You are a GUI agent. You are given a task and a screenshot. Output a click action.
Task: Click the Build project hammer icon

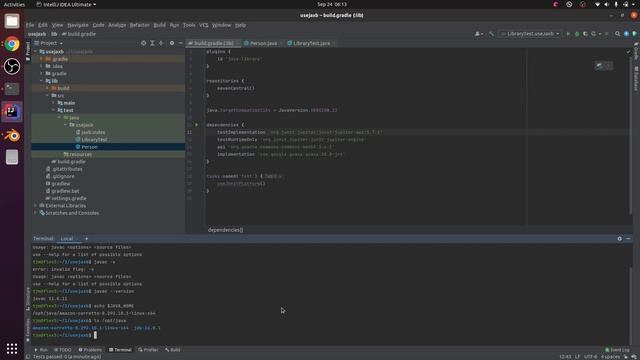pyautogui.click(x=491, y=34)
